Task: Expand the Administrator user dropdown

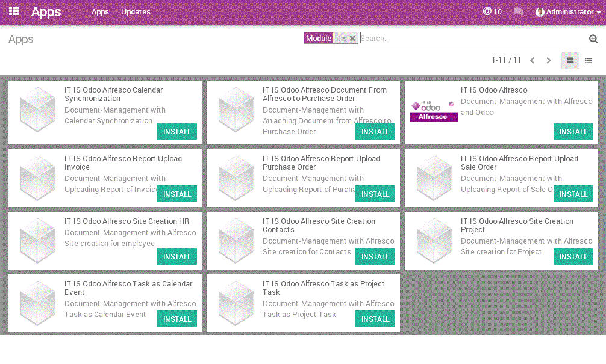Action: tap(569, 12)
